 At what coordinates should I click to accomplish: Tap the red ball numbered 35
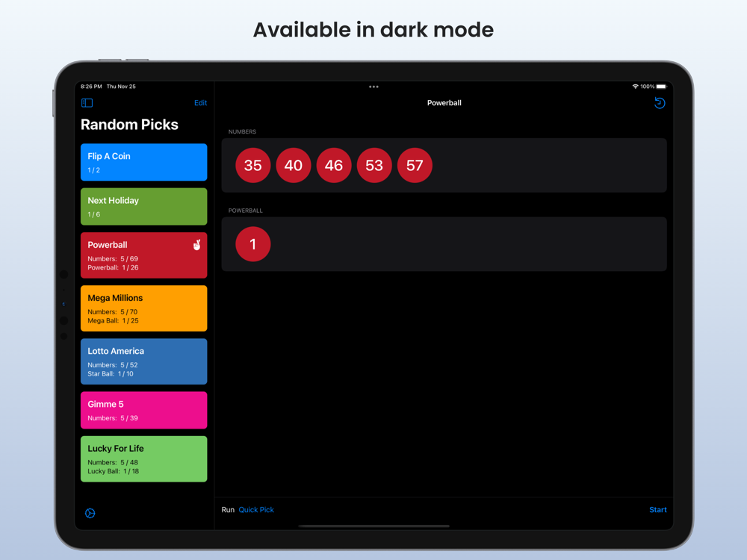(x=253, y=165)
